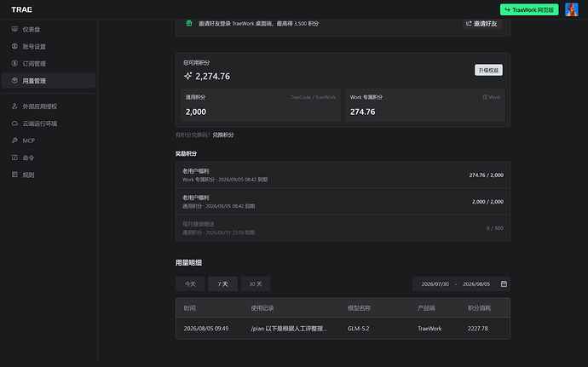588x367 pixels.
Task: Click the start date 2026/07/30 field
Action: coord(435,284)
